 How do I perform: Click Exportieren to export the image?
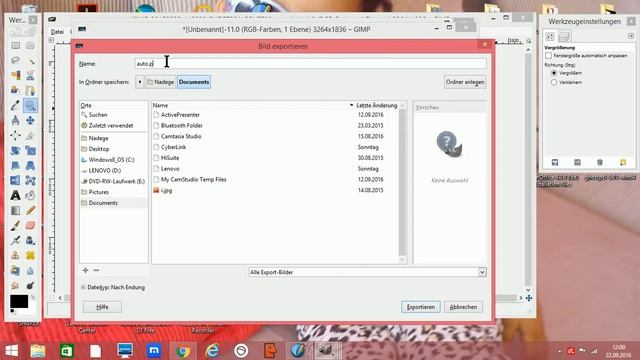coord(421,307)
